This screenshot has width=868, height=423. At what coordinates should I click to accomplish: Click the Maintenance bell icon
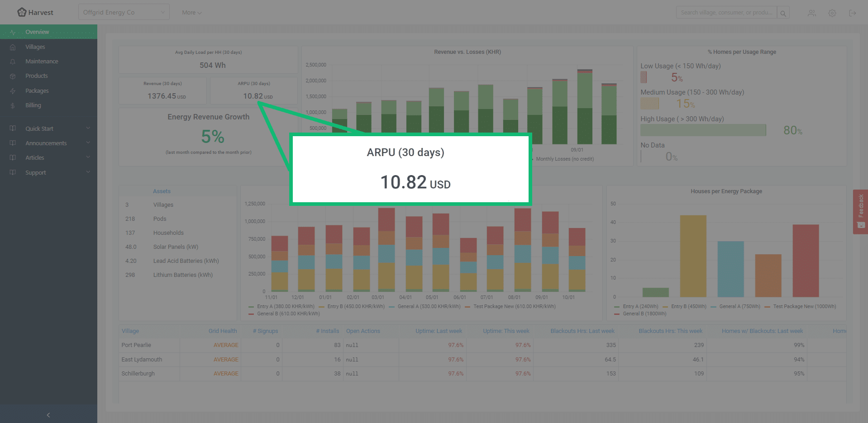13,62
